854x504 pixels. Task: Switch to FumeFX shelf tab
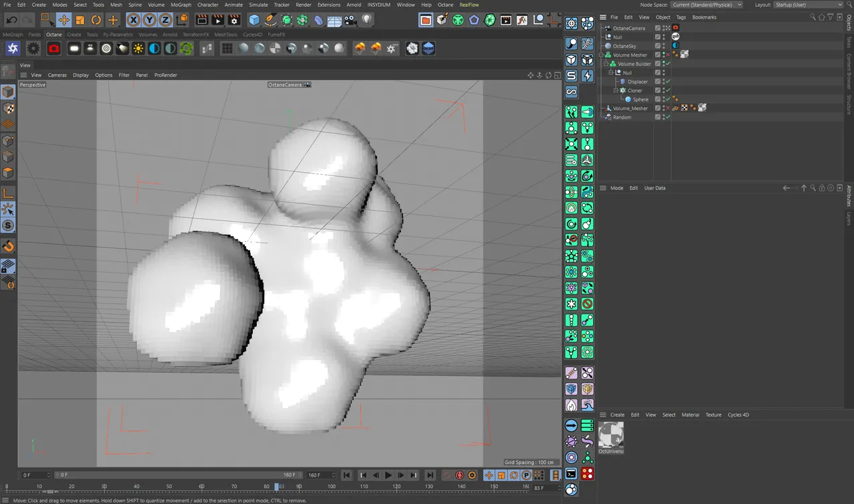[x=277, y=35]
